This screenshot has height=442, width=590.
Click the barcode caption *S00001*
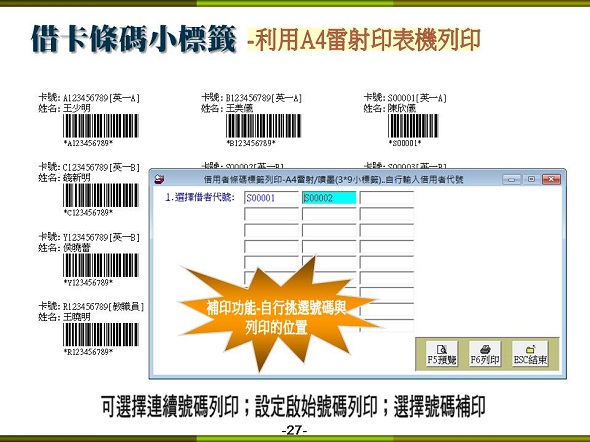(x=405, y=143)
